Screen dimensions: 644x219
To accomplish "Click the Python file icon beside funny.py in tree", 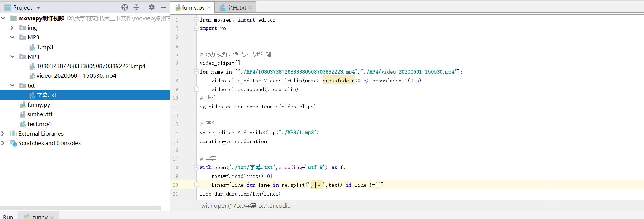I will (x=23, y=105).
